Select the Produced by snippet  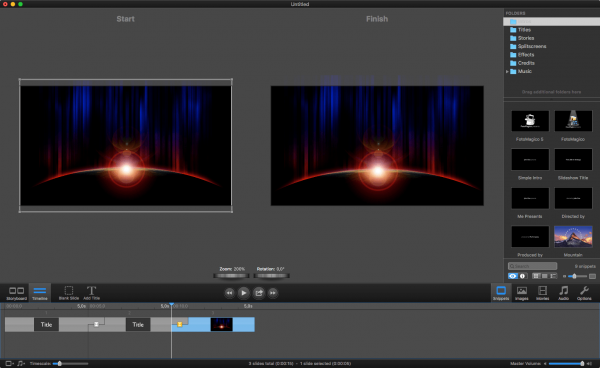coord(530,237)
